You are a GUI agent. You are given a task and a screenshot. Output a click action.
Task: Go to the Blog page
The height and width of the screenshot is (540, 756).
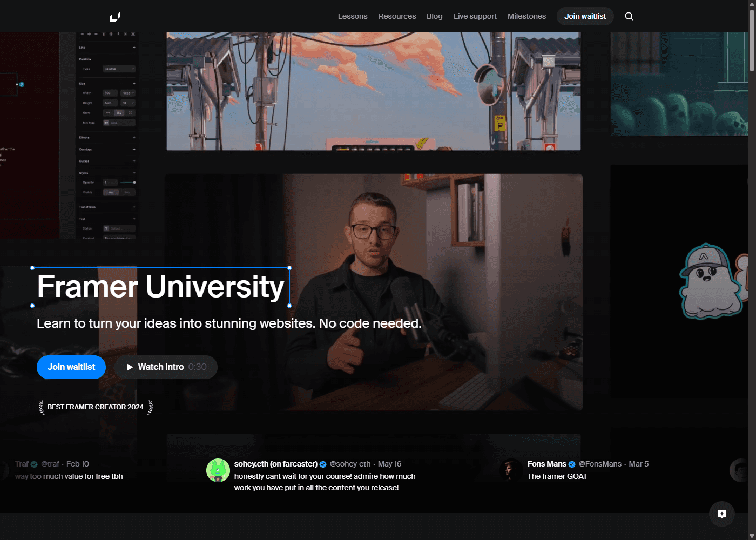[x=435, y=16]
